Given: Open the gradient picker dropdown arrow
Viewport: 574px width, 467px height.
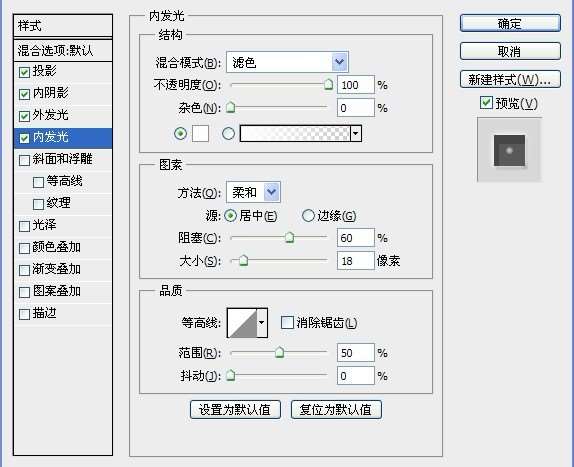Looking at the screenshot, I should [x=356, y=133].
